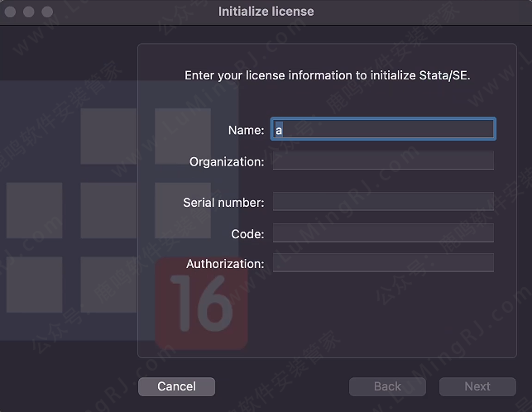The width and height of the screenshot is (532, 412).
Task: Click the "Initialize license" title bar
Action: pos(266,12)
